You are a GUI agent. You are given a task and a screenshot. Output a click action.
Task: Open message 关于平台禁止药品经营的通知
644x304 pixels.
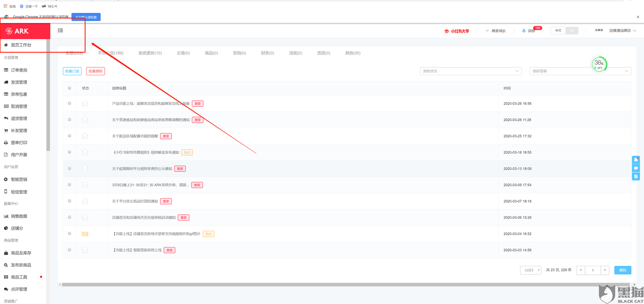pyautogui.click(x=135, y=201)
